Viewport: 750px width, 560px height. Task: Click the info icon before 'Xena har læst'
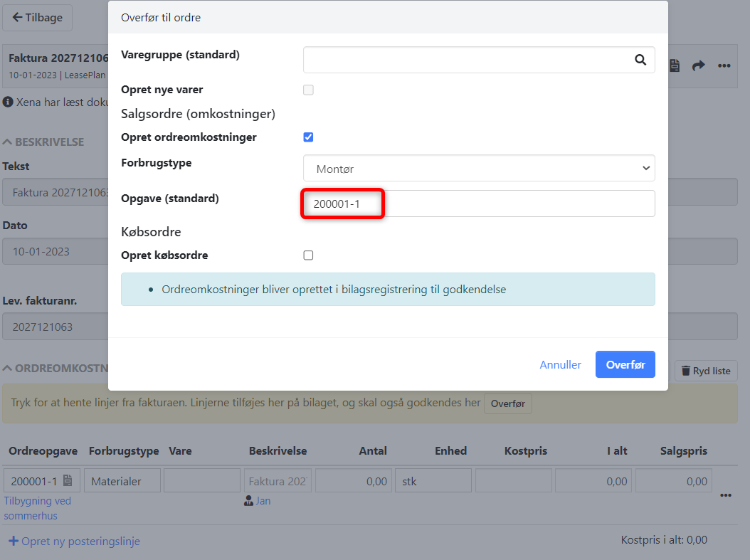pyautogui.click(x=8, y=102)
